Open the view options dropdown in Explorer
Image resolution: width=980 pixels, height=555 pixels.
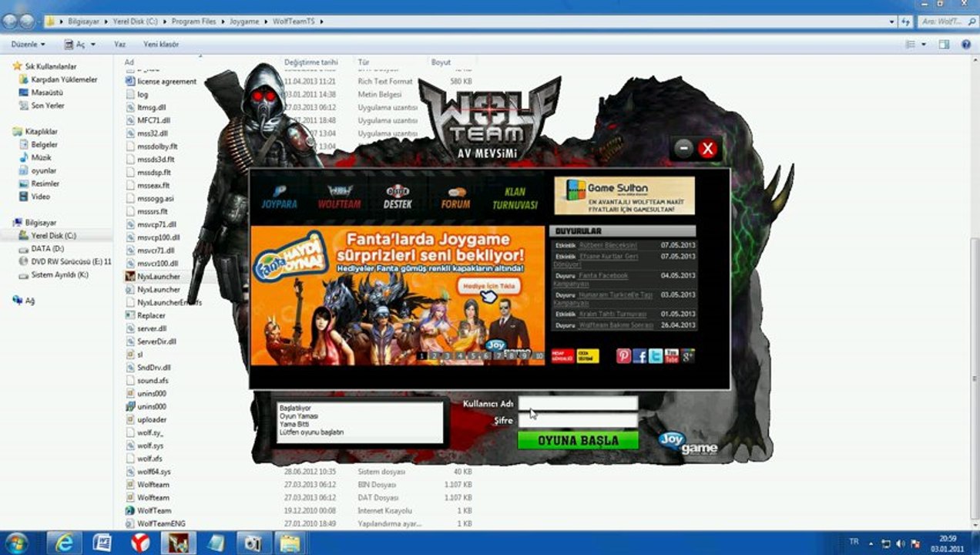point(924,45)
